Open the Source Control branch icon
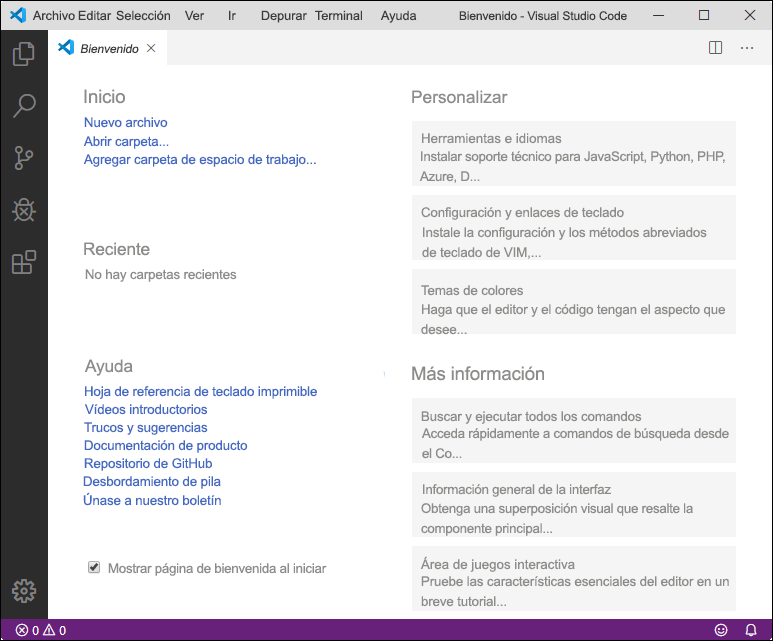The height and width of the screenshot is (641, 773). pos(24,158)
